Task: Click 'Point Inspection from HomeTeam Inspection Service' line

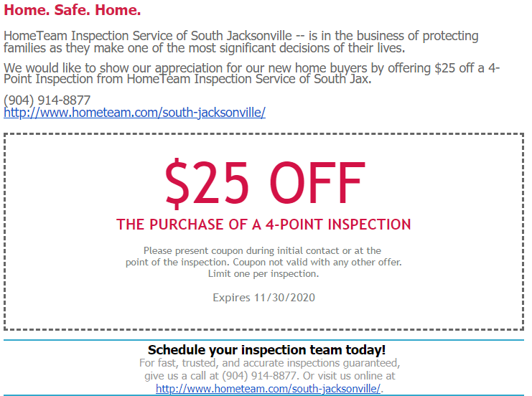Action: (187, 79)
